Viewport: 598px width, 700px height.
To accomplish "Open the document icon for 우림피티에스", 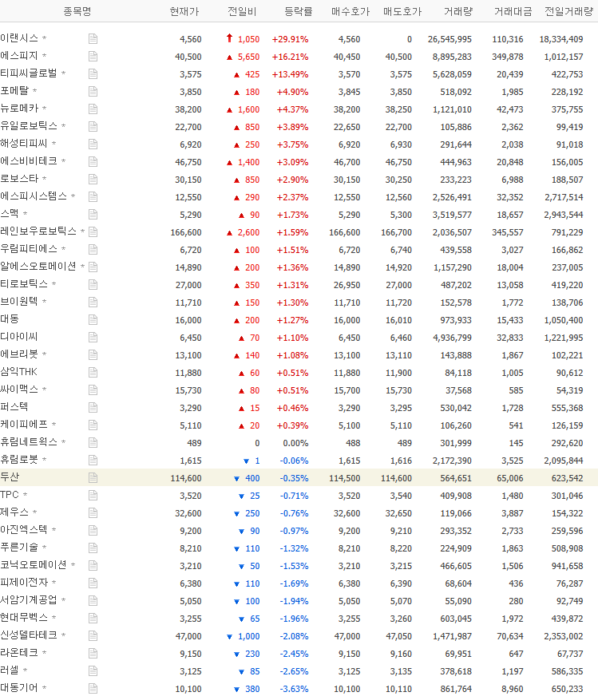I will 93,250.
